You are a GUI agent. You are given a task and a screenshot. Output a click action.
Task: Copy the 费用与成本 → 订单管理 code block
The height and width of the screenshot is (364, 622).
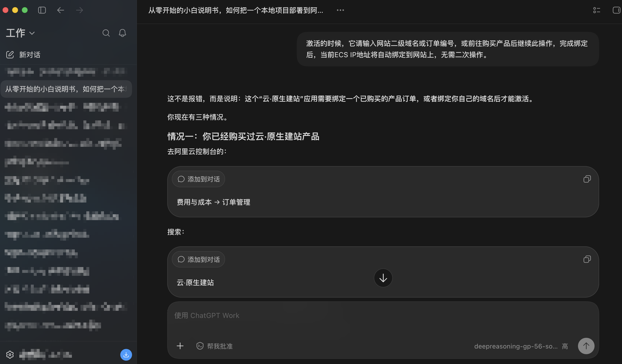[x=587, y=179]
